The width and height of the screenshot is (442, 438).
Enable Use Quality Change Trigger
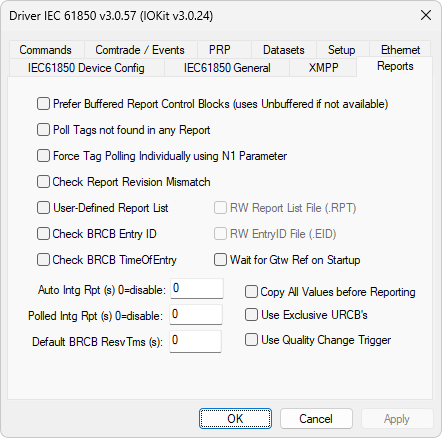point(251,340)
